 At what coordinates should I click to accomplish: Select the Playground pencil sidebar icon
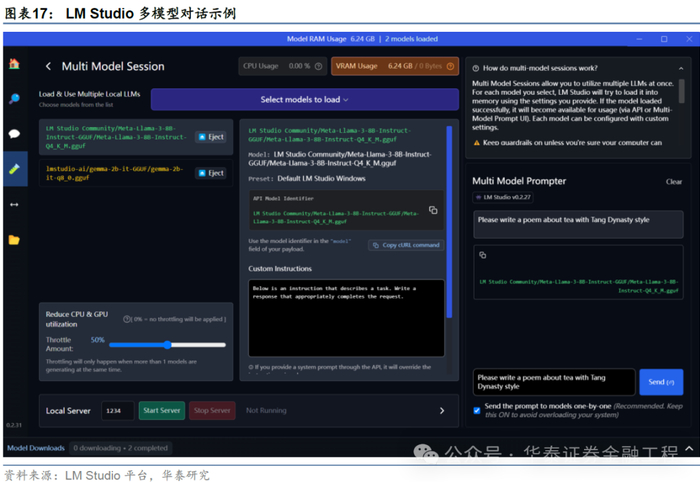[14, 169]
